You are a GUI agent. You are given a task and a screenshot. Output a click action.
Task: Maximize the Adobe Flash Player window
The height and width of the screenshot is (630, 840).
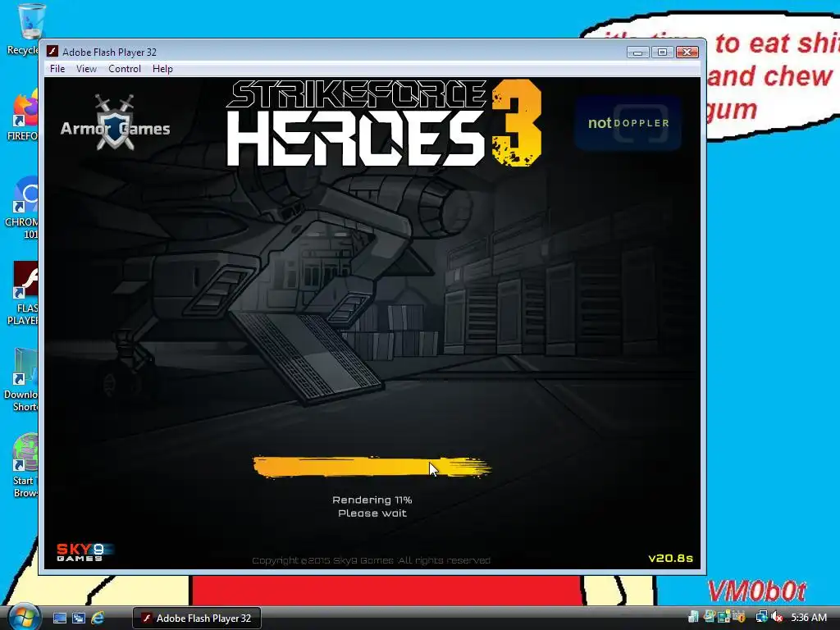click(x=662, y=52)
